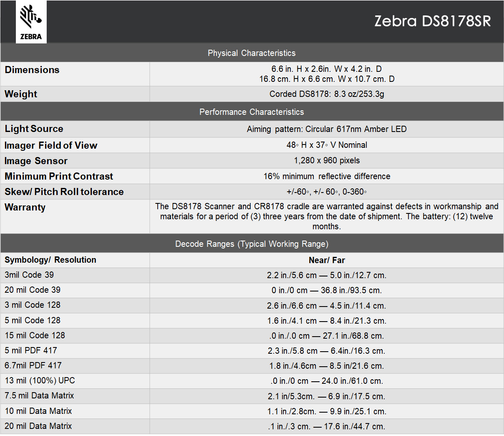Click the Image Sensor pixel value
The height and width of the screenshot is (436, 504).
pos(327,160)
